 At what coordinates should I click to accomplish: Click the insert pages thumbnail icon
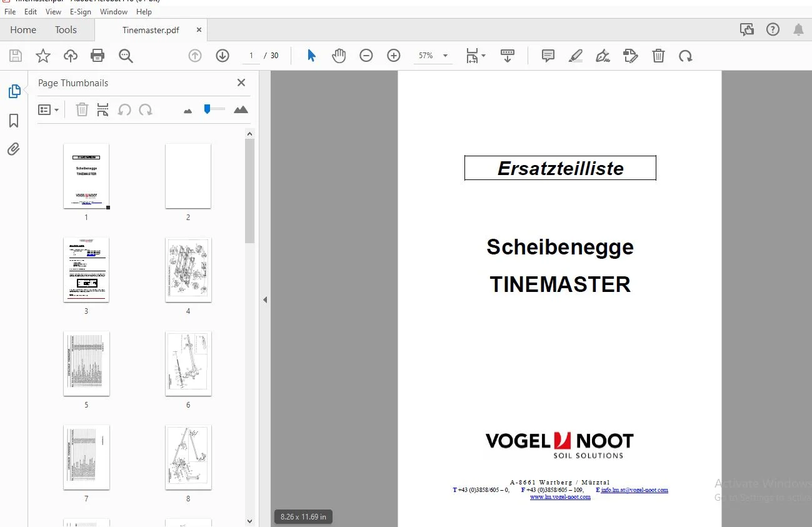coord(103,110)
